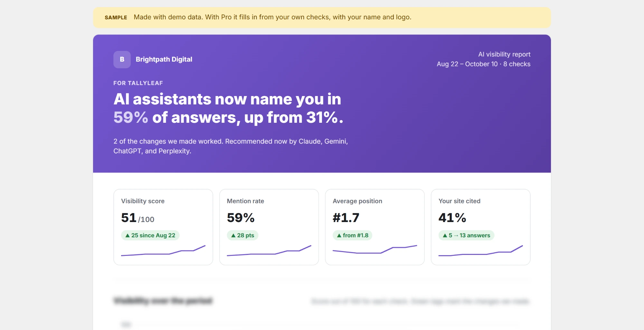Click the Visibility score card title

point(143,201)
